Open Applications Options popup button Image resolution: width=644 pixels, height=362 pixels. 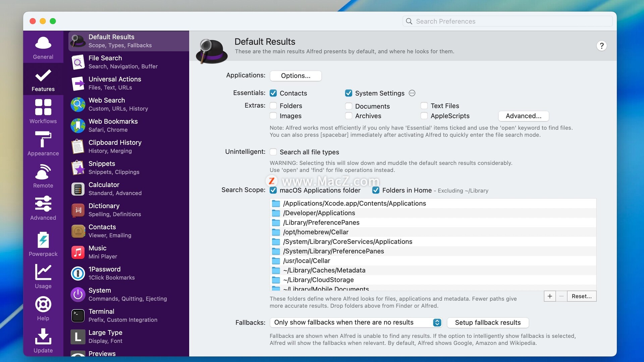click(296, 76)
